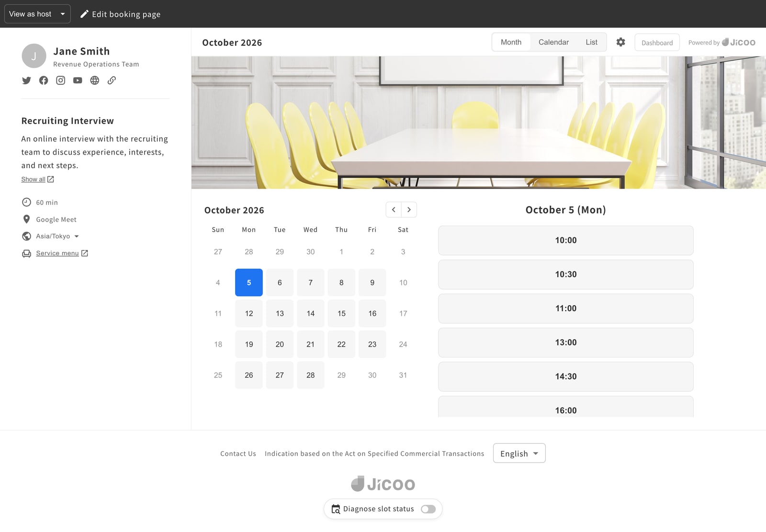Open the English language dropdown
Image resolution: width=766 pixels, height=532 pixels.
[519, 453]
